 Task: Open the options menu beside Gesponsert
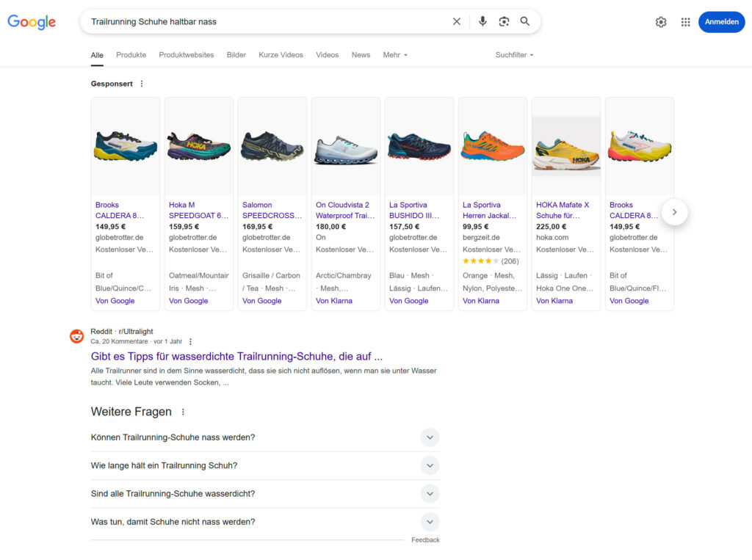(x=142, y=84)
